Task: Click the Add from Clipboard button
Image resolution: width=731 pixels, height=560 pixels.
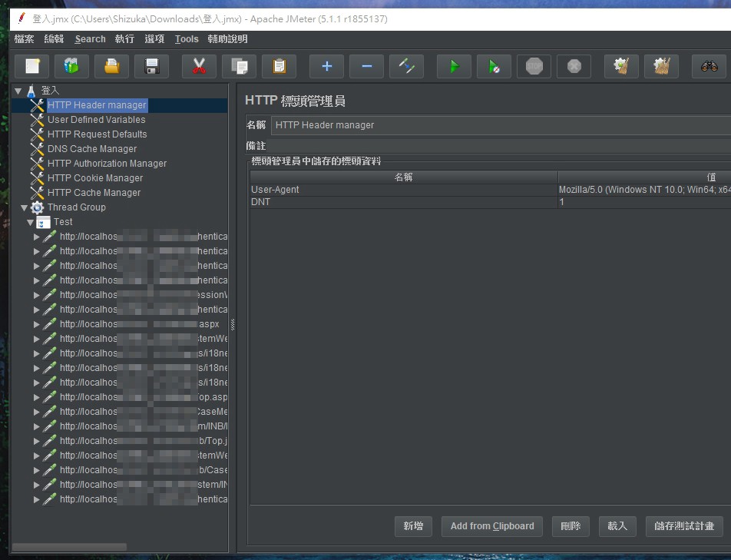Action: pos(492,526)
